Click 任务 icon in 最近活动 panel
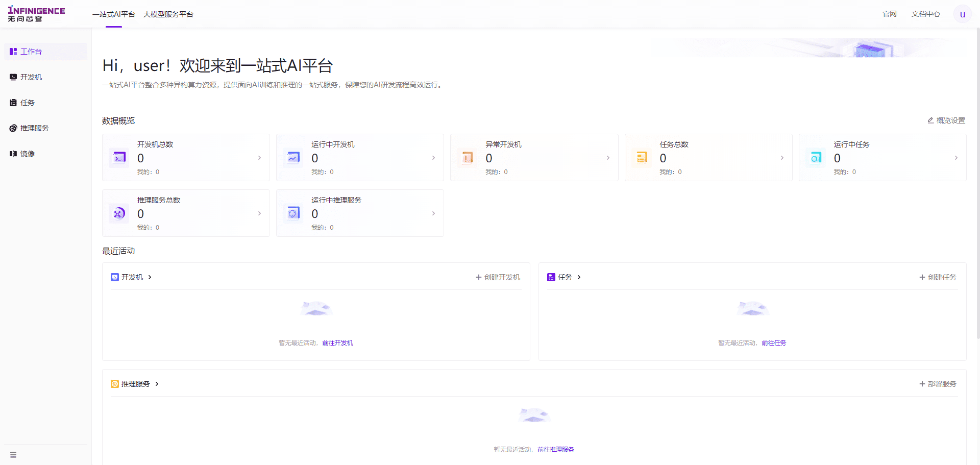 [x=551, y=277]
